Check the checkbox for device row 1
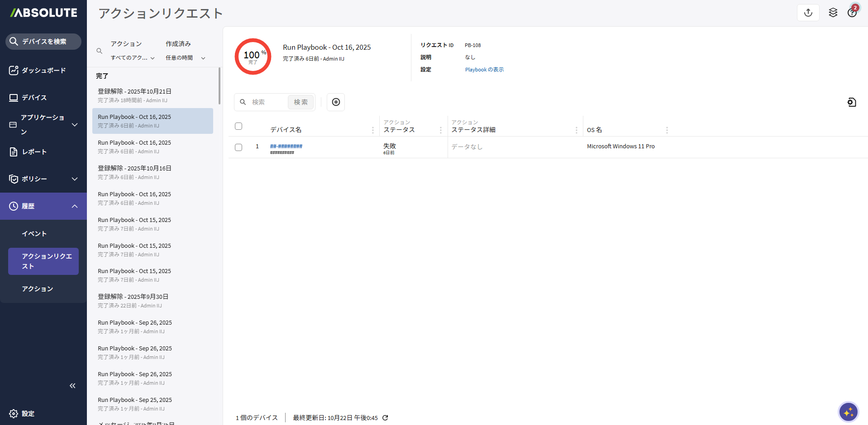Screen dimensions: 868x425 (x=238, y=147)
